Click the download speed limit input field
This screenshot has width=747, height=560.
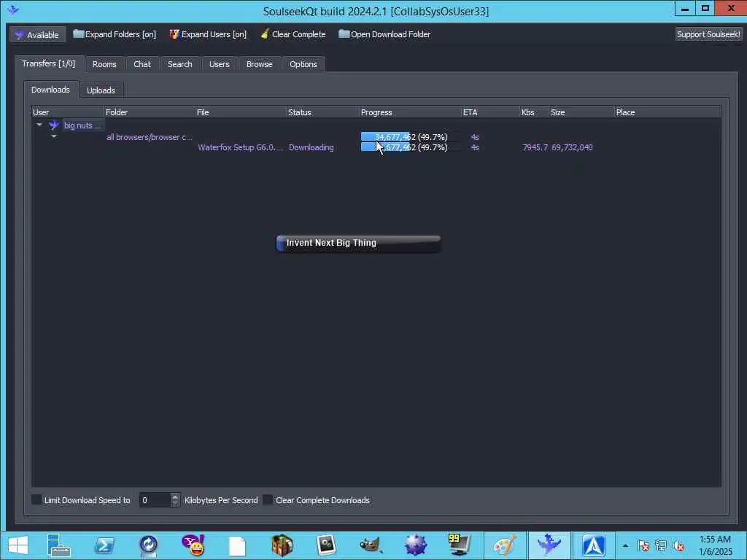[155, 500]
